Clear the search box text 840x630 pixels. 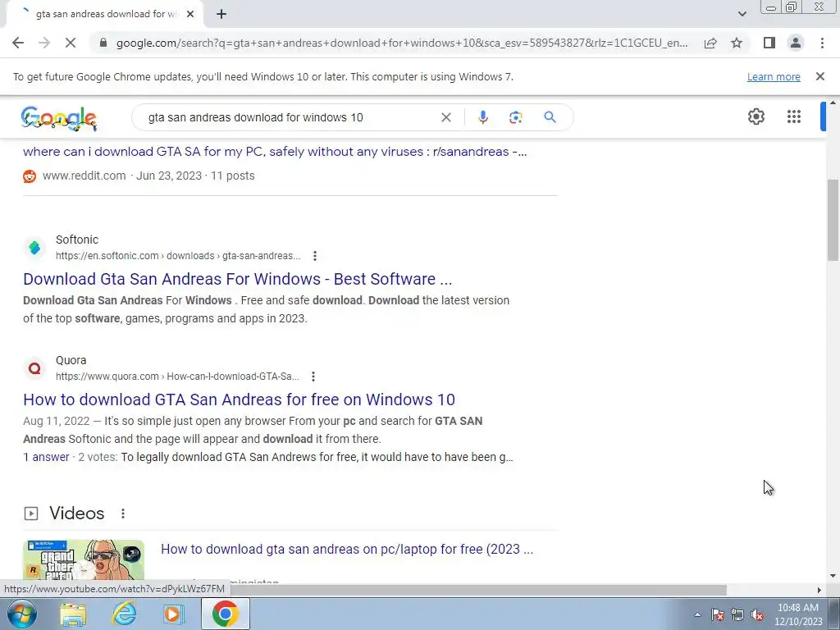click(445, 117)
